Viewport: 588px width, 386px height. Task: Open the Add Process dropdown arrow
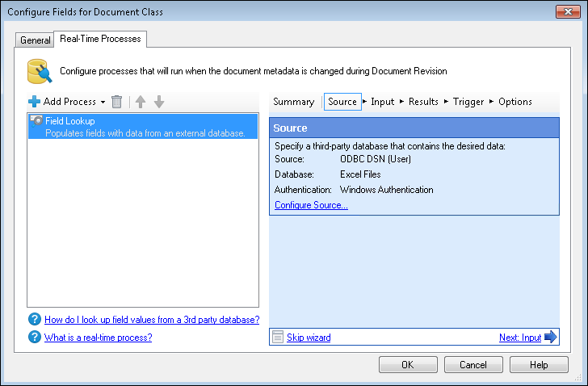point(103,102)
